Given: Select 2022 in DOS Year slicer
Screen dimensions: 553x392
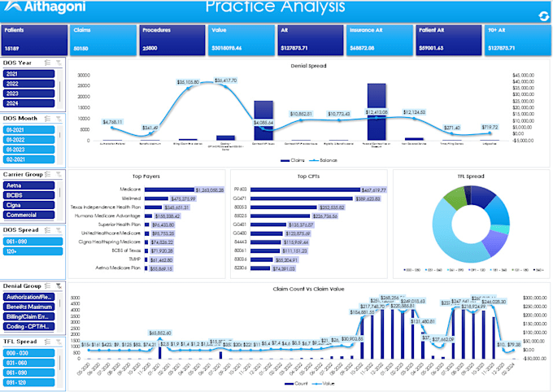Looking at the screenshot, I should (x=29, y=84).
